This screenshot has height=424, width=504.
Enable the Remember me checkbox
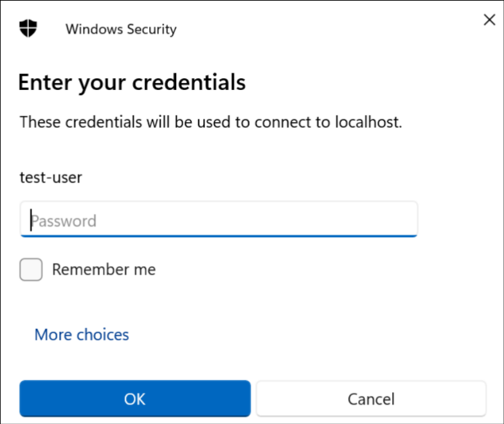pyautogui.click(x=31, y=269)
